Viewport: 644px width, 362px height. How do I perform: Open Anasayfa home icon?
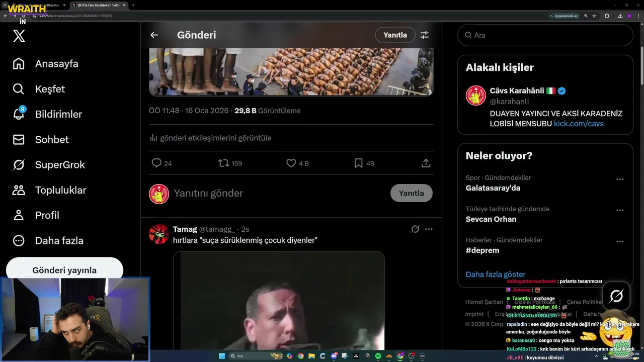19,64
